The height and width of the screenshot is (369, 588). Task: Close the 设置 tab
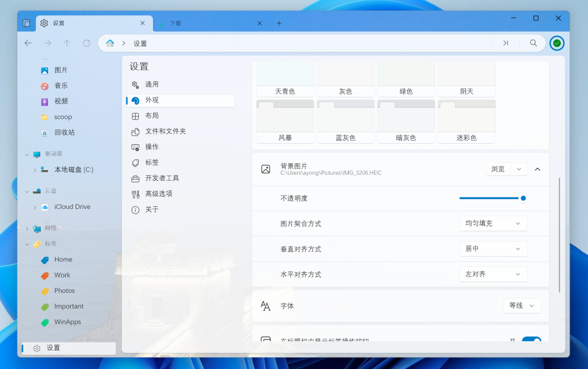coord(143,23)
